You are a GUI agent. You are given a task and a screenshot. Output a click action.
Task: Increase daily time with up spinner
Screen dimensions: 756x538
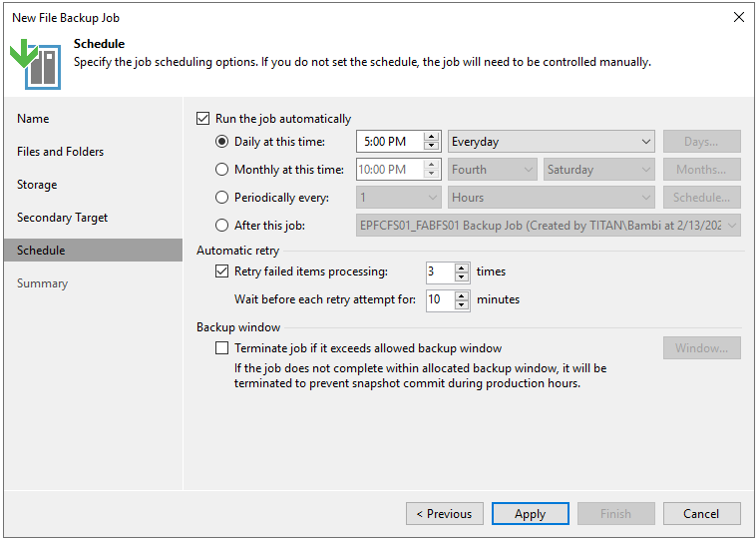tap(432, 137)
